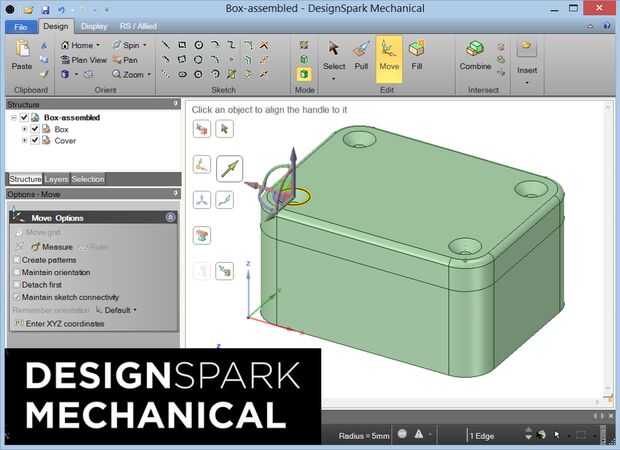The width and height of the screenshot is (620, 450).
Task: Switch to the Selection panel tab
Action: [88, 179]
